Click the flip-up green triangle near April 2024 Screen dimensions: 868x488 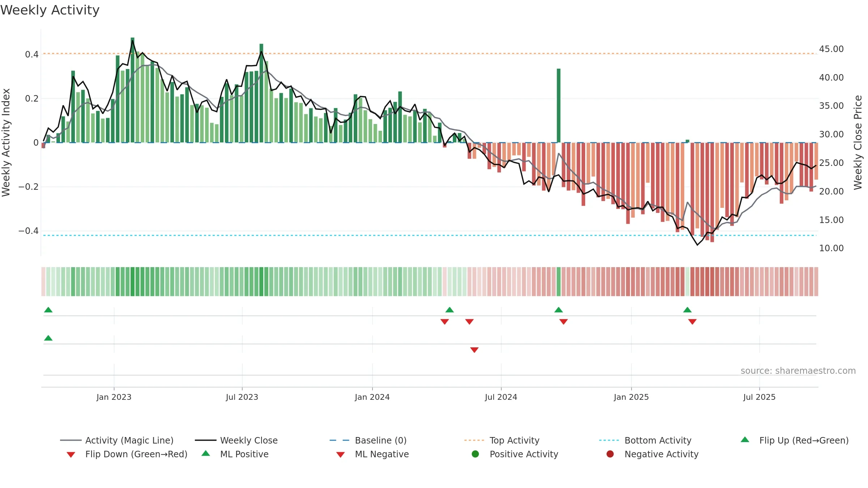point(450,310)
